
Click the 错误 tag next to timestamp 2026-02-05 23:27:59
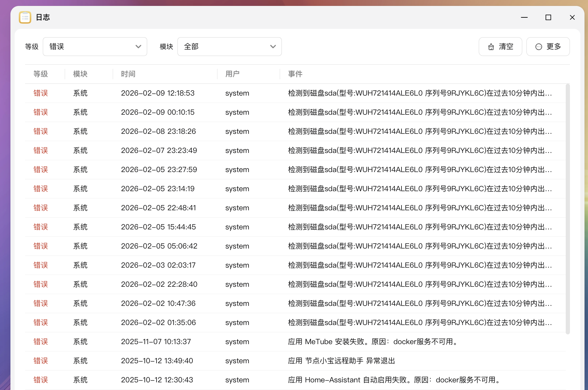tap(40, 169)
